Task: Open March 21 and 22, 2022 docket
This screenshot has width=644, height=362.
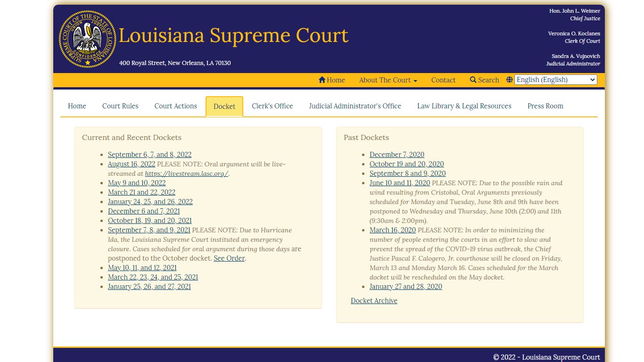Action: 141,192
